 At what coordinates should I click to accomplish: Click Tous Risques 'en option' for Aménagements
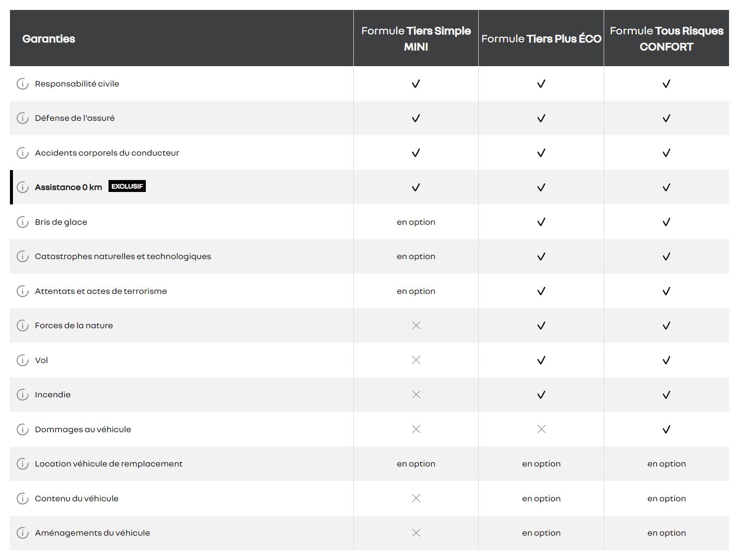pos(666,533)
